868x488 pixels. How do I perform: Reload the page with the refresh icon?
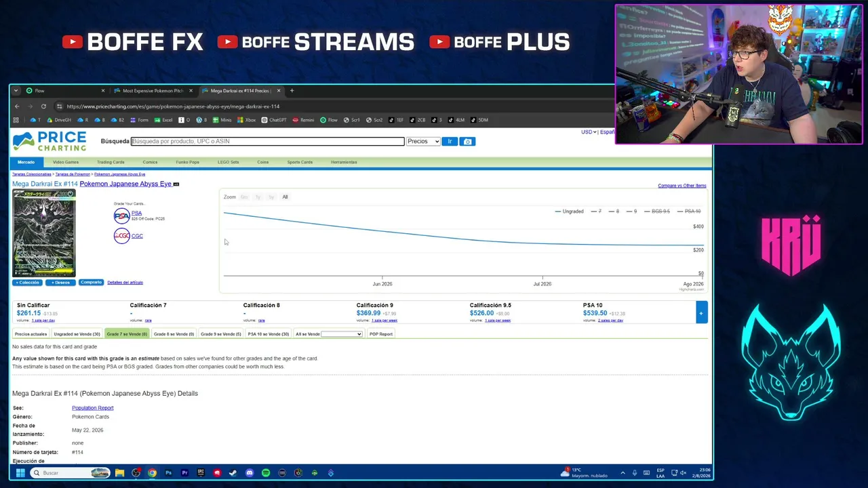pos(43,106)
